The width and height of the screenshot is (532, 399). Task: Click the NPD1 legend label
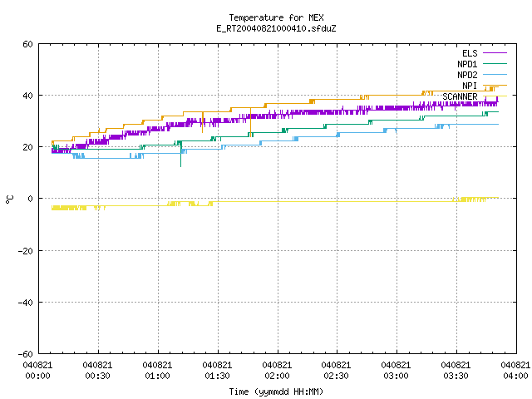tap(467, 64)
